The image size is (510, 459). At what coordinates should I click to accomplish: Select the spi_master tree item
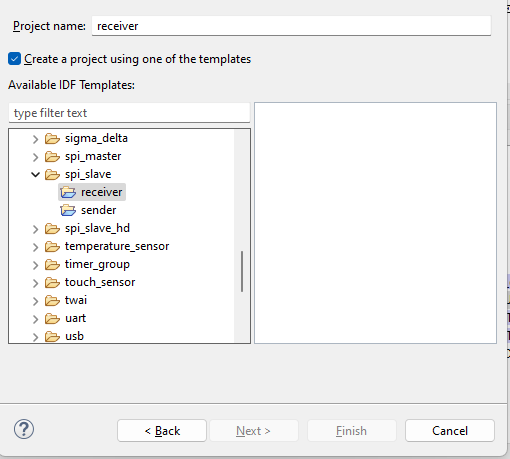[x=93, y=156]
